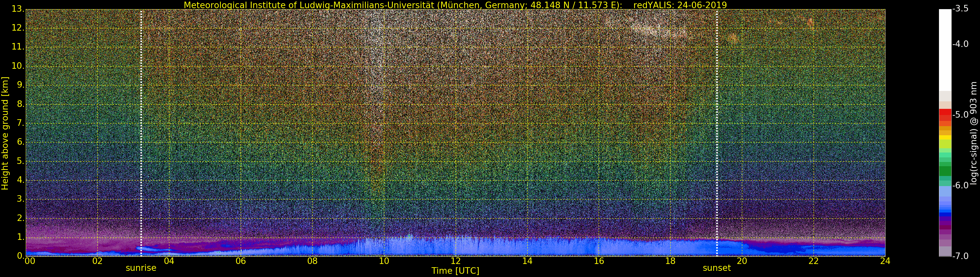Click the '7.' height axis tick label
The height and width of the screenshot is (277, 980).
(x=20, y=123)
